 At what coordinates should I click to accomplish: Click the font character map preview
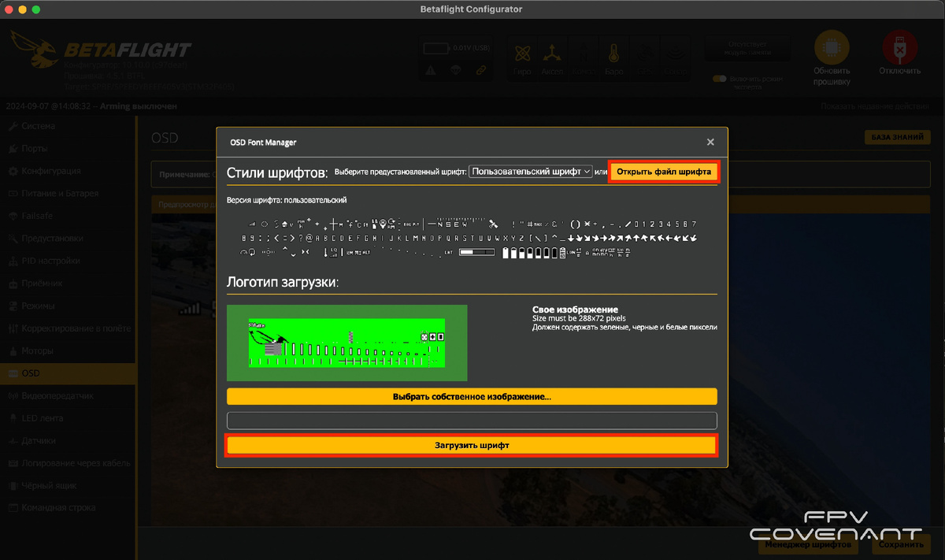tap(472, 238)
